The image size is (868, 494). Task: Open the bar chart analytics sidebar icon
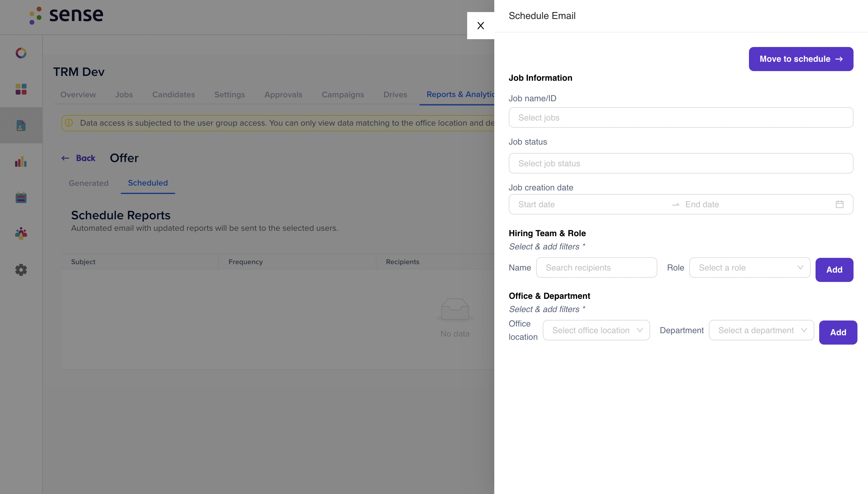(x=21, y=161)
